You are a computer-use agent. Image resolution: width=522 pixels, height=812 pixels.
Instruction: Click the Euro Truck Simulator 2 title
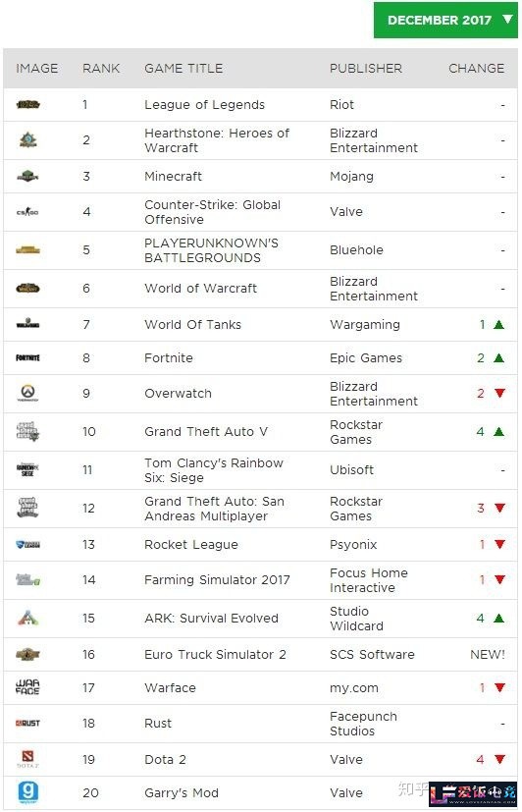(x=215, y=654)
